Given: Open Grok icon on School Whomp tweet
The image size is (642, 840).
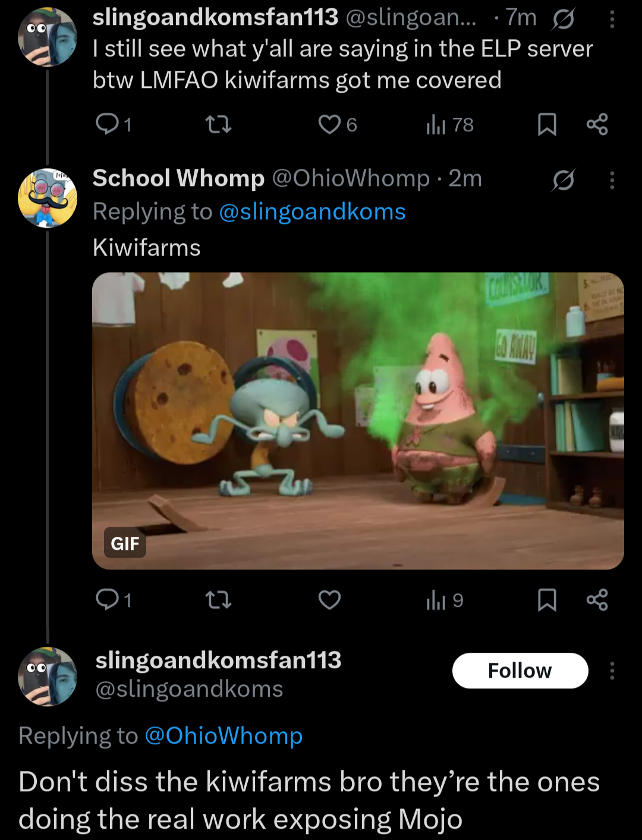Looking at the screenshot, I should click(x=563, y=180).
